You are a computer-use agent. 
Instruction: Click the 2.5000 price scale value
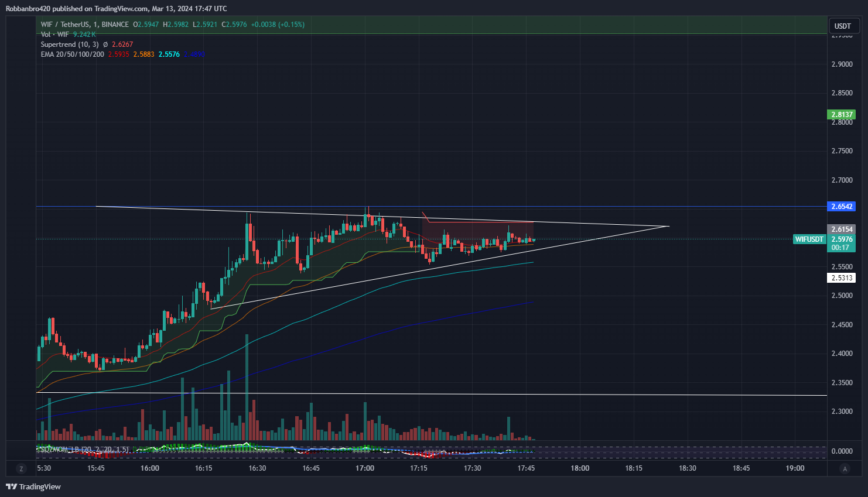point(842,296)
